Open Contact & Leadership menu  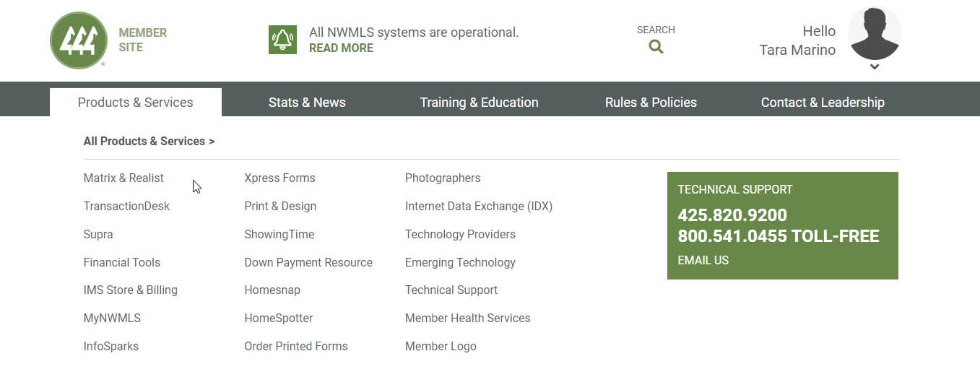(x=823, y=102)
